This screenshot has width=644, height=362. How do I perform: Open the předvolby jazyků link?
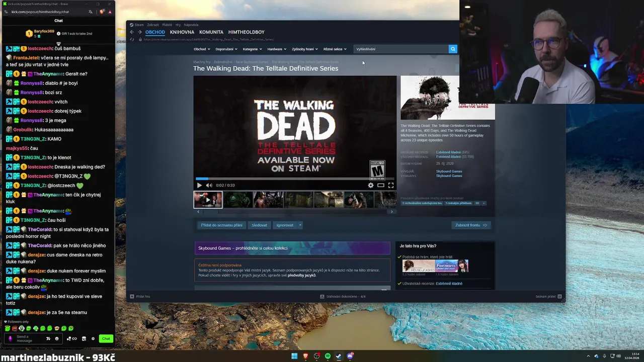[302, 276]
